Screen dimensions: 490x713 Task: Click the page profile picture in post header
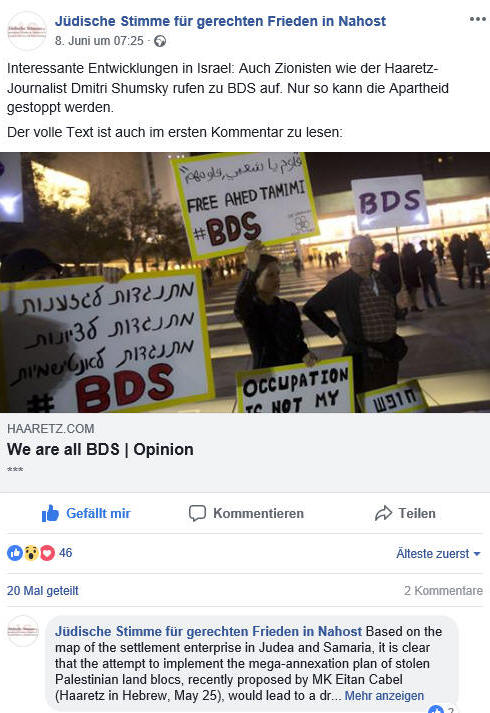[x=27, y=30]
